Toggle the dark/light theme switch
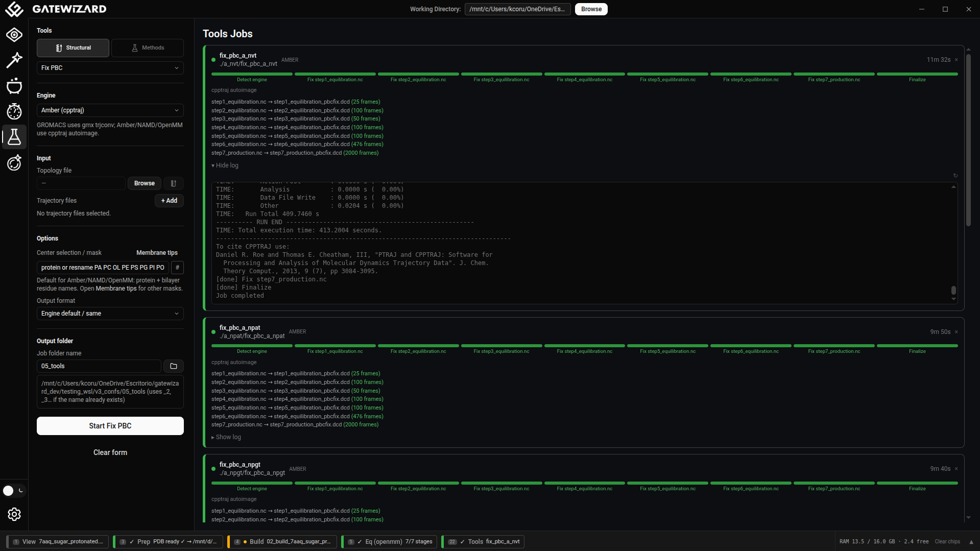 click(14, 491)
